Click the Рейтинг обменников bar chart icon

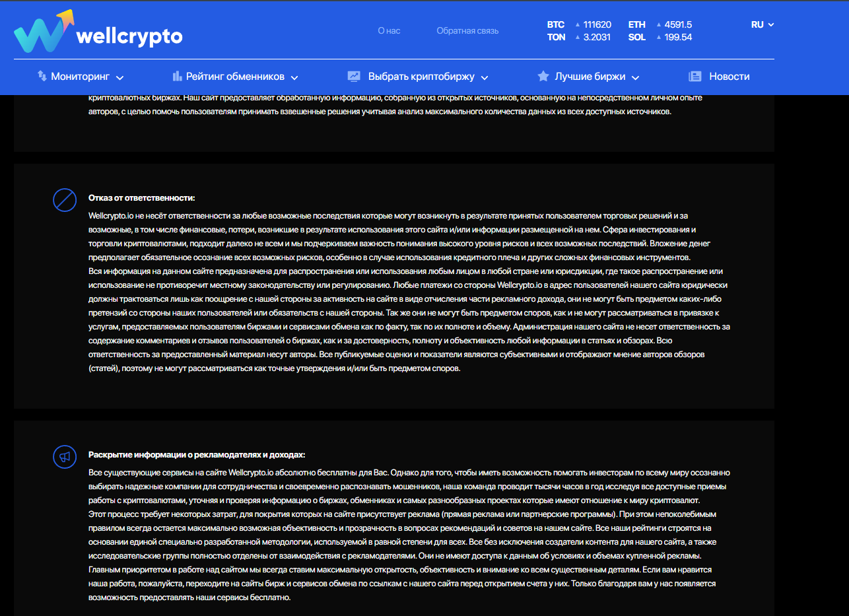coord(177,76)
